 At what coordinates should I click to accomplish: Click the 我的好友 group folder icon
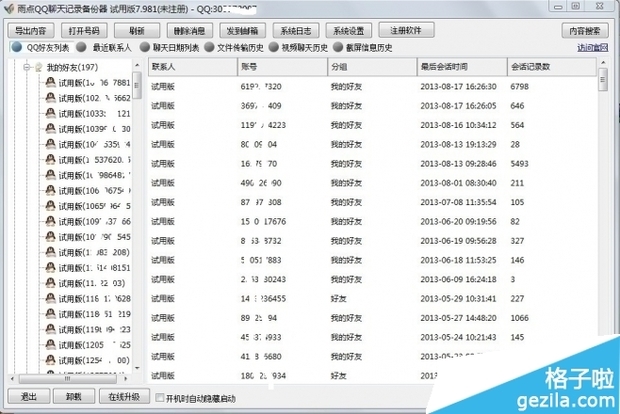(x=38, y=68)
